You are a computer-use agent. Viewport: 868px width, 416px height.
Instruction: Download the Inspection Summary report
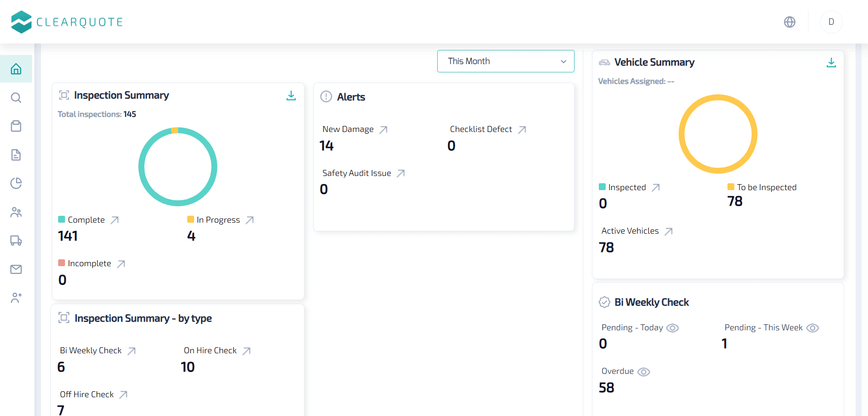[291, 95]
